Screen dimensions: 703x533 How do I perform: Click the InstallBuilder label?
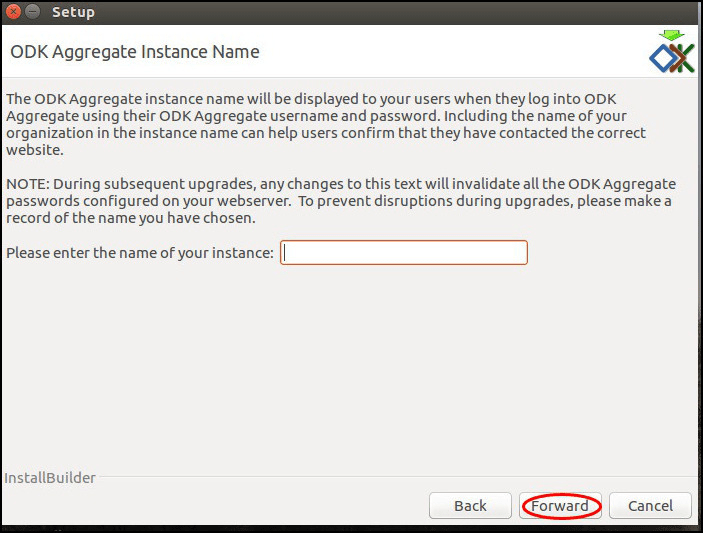pos(50,478)
